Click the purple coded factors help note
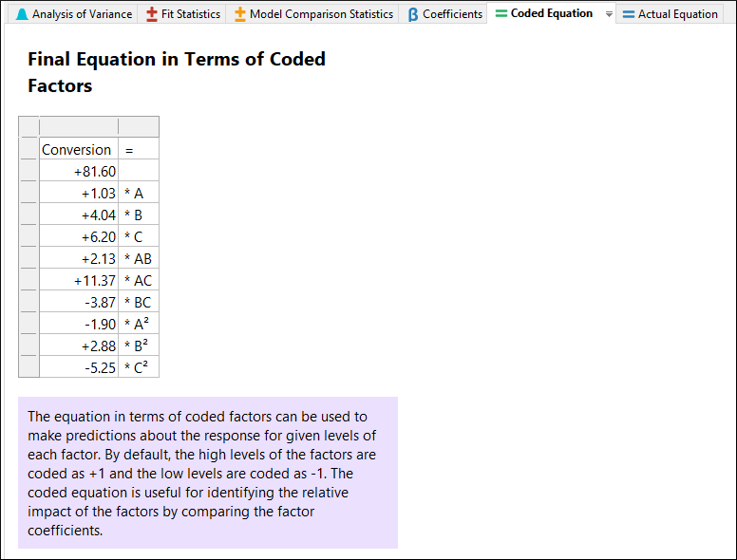The width and height of the screenshot is (737, 560). [x=208, y=473]
